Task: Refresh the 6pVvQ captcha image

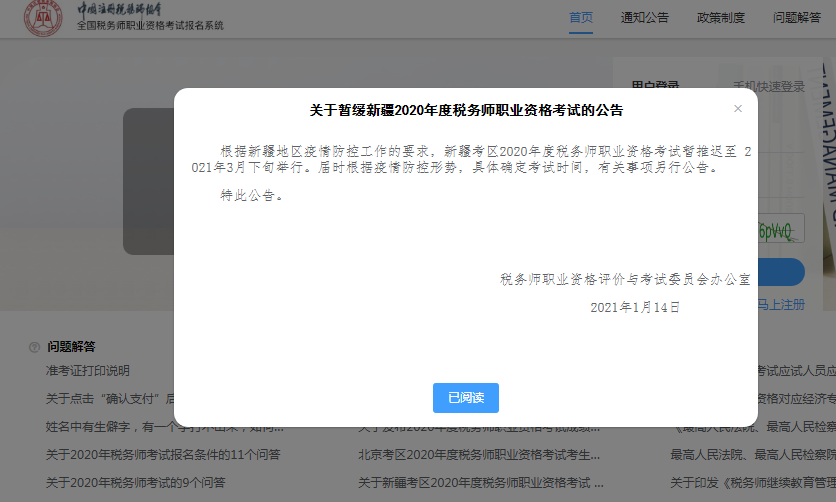Action: (781, 230)
